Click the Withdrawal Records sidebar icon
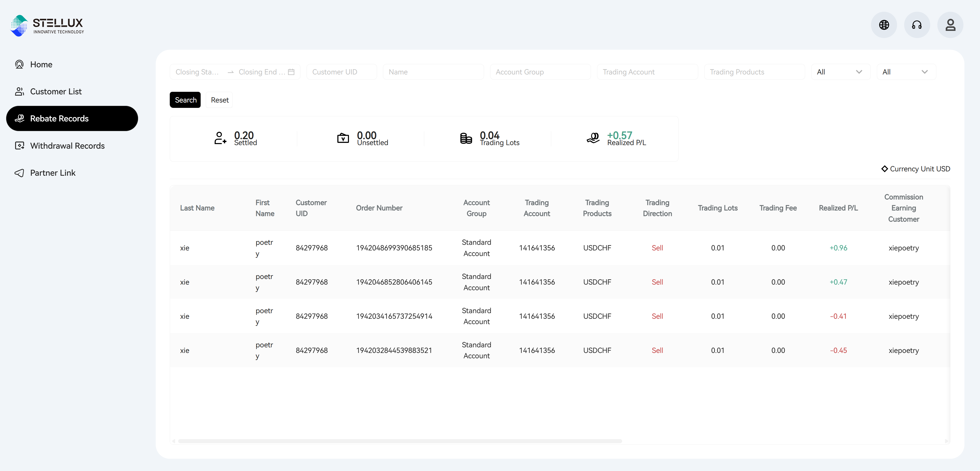Image resolution: width=980 pixels, height=471 pixels. point(19,146)
